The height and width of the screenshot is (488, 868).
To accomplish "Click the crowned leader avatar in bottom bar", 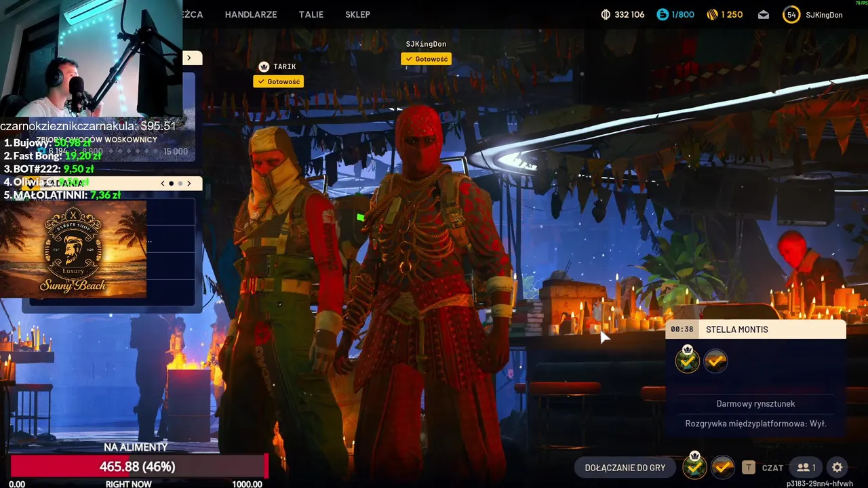I will click(x=694, y=466).
